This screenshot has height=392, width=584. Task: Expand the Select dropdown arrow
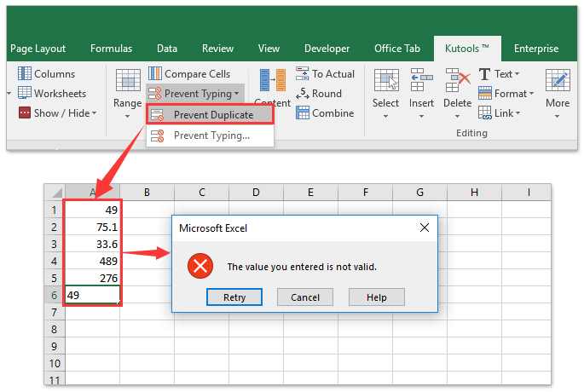[386, 117]
